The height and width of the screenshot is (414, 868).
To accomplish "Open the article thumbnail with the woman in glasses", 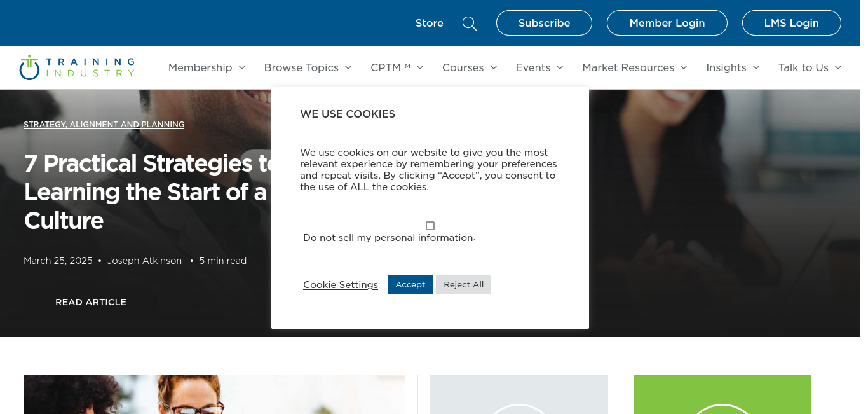I will click(x=214, y=394).
